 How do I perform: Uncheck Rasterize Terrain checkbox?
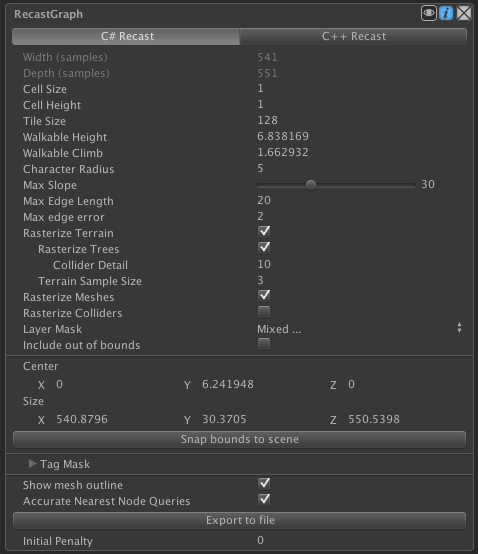(x=264, y=232)
